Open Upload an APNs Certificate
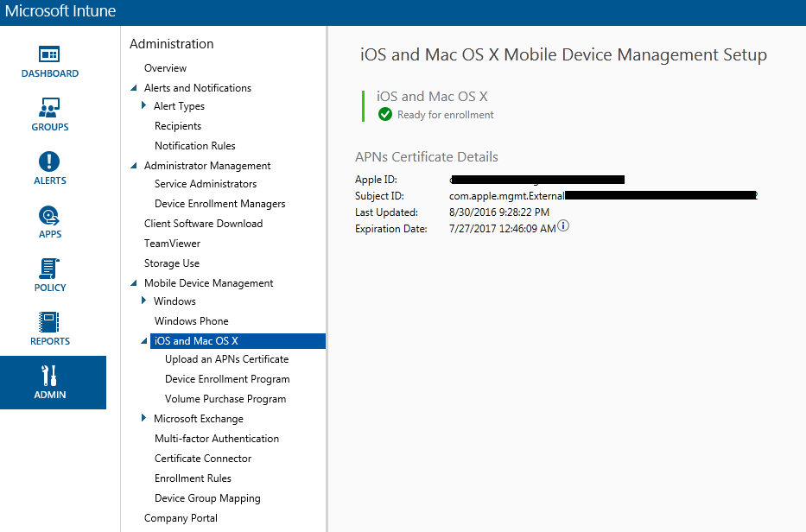806x532 pixels. [x=226, y=359]
